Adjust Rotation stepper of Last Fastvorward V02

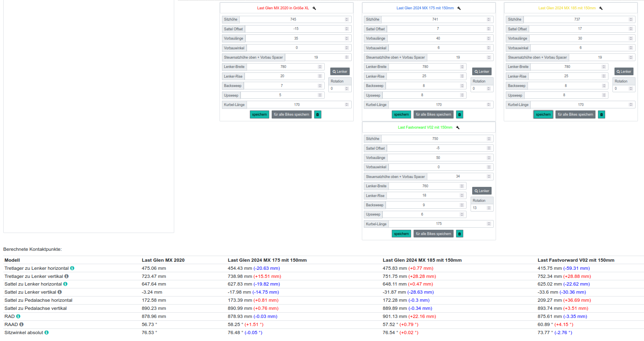pyautogui.click(x=489, y=208)
